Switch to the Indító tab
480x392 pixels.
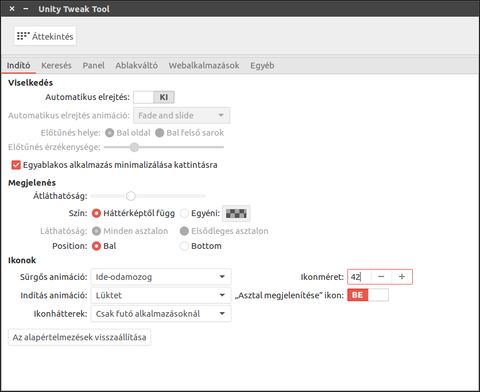tap(19, 65)
